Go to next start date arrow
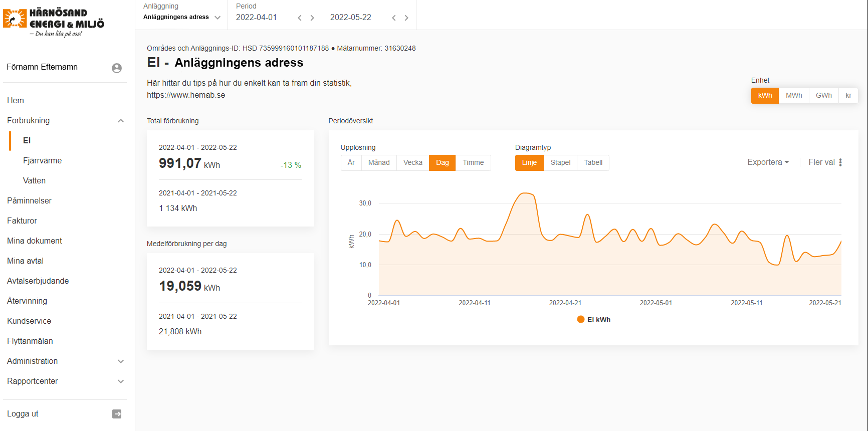The image size is (868, 431). click(x=312, y=18)
